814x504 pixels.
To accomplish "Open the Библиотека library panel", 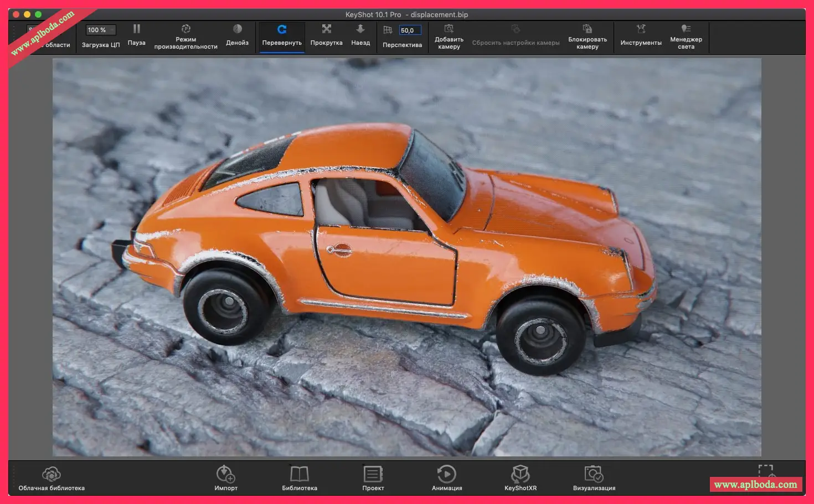I will [299, 475].
